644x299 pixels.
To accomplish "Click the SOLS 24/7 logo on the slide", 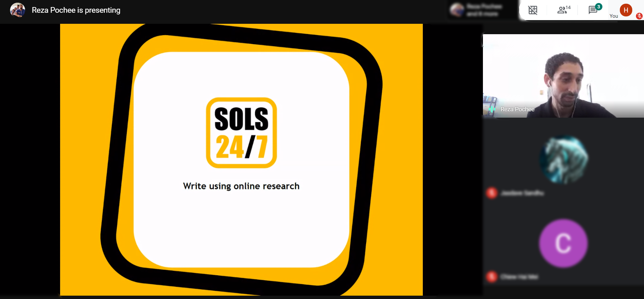I will (x=241, y=133).
